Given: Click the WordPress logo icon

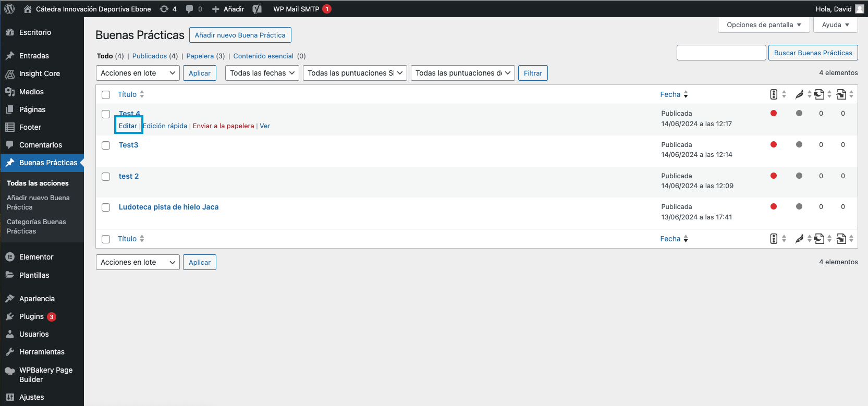Looking at the screenshot, I should 9,9.
